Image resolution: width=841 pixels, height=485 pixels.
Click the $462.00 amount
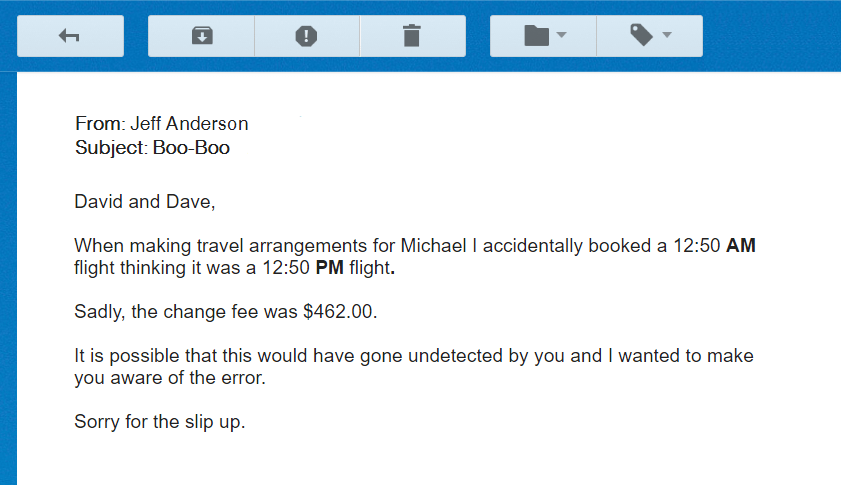pos(340,311)
